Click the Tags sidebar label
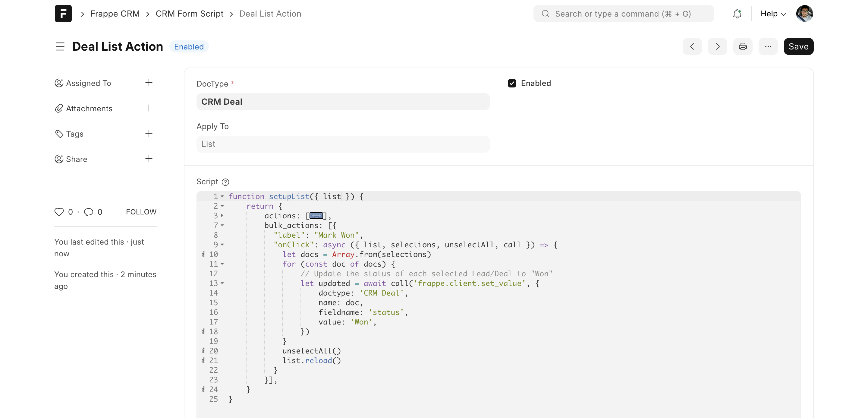This screenshot has height=418, width=868. 74,134
